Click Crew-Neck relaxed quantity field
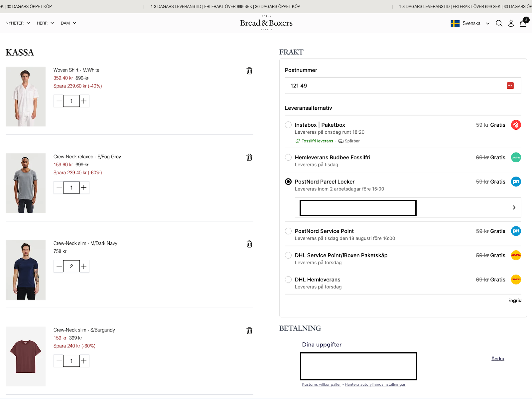Viewport: 532px width, 399px height. [71, 188]
